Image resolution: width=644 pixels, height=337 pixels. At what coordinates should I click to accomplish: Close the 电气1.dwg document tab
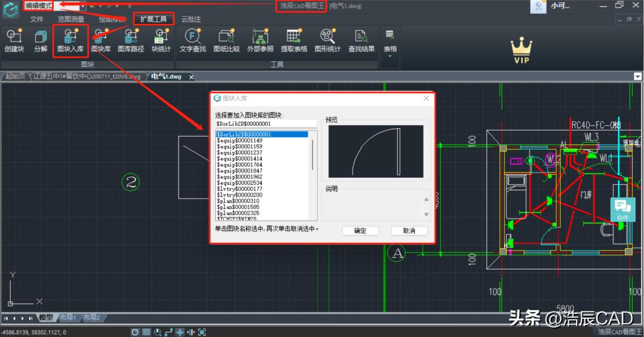[x=191, y=77]
